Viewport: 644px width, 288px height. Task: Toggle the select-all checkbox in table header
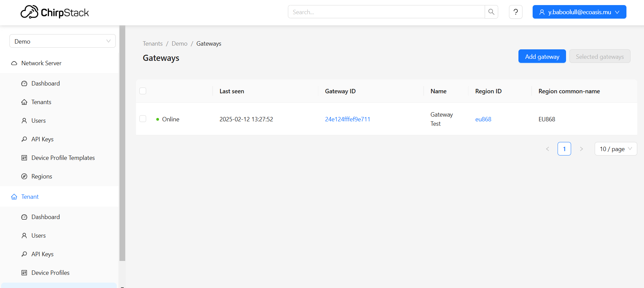tap(143, 91)
